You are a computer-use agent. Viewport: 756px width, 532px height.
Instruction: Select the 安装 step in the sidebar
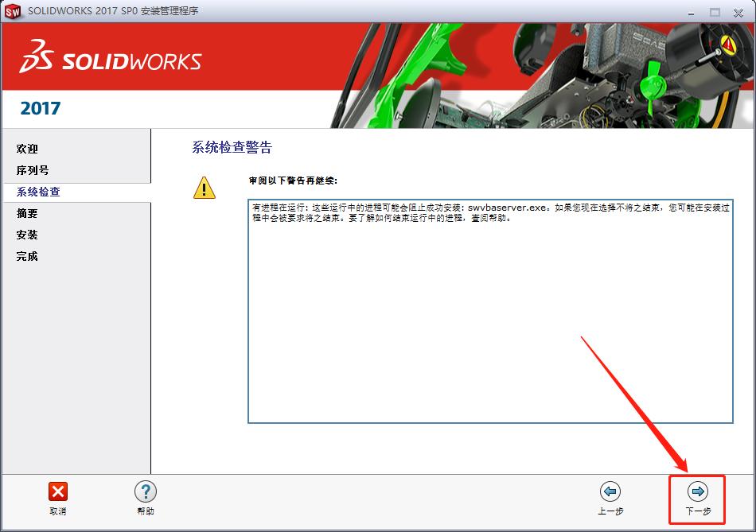(25, 234)
